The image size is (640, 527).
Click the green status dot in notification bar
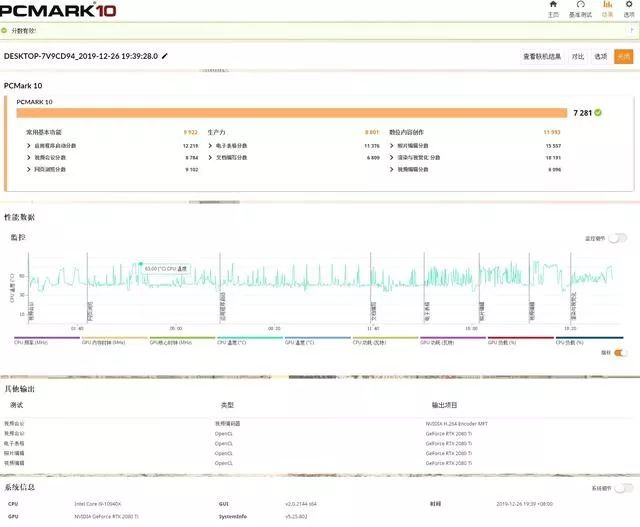click(x=4, y=31)
